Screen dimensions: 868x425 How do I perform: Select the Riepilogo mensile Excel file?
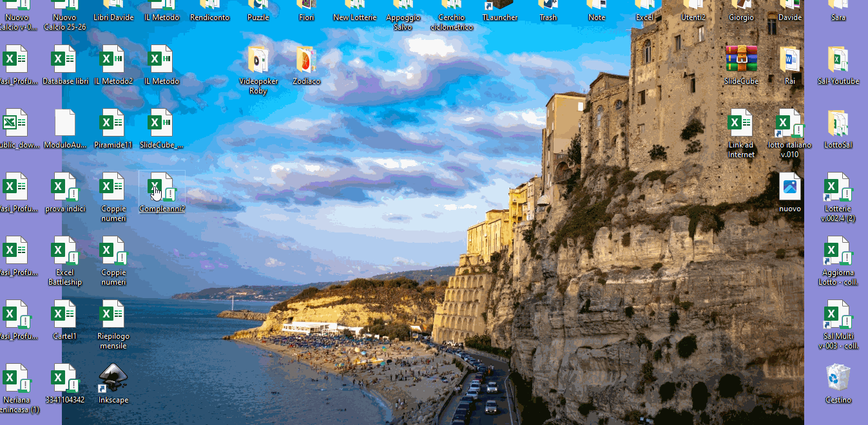pyautogui.click(x=113, y=314)
